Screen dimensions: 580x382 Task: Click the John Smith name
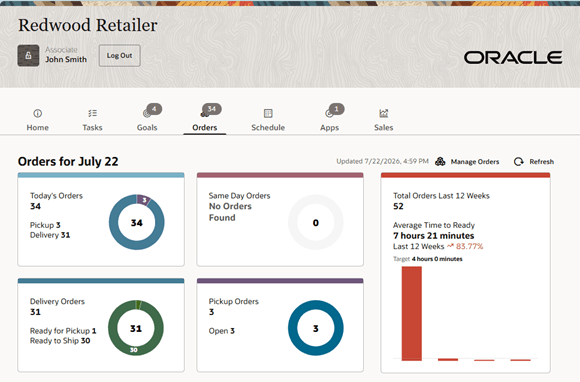coord(66,60)
